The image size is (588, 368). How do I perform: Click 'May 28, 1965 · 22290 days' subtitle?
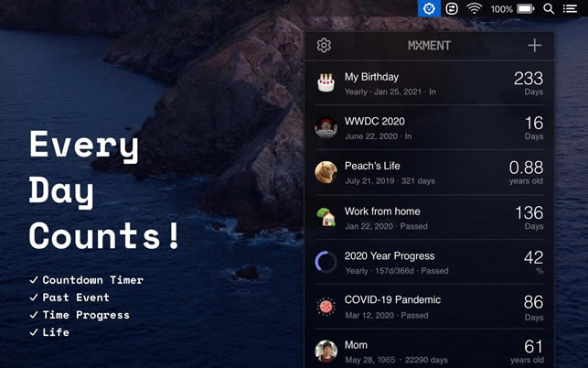[396, 360]
